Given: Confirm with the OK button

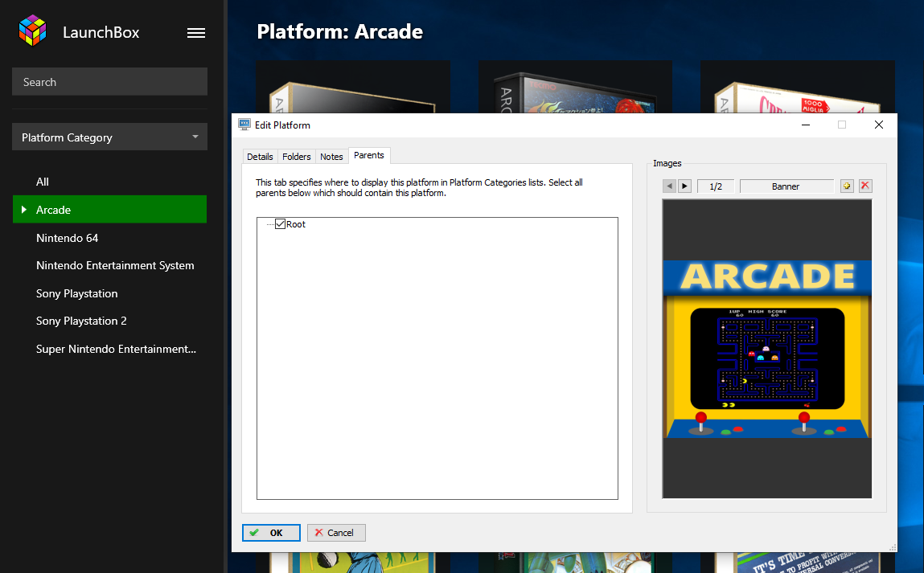Looking at the screenshot, I should (271, 532).
